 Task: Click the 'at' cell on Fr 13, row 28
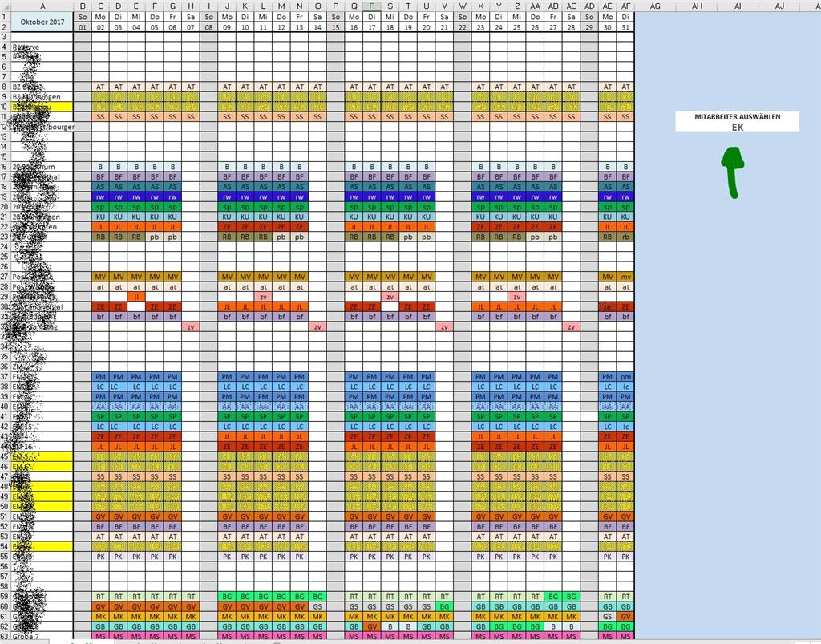click(300, 287)
